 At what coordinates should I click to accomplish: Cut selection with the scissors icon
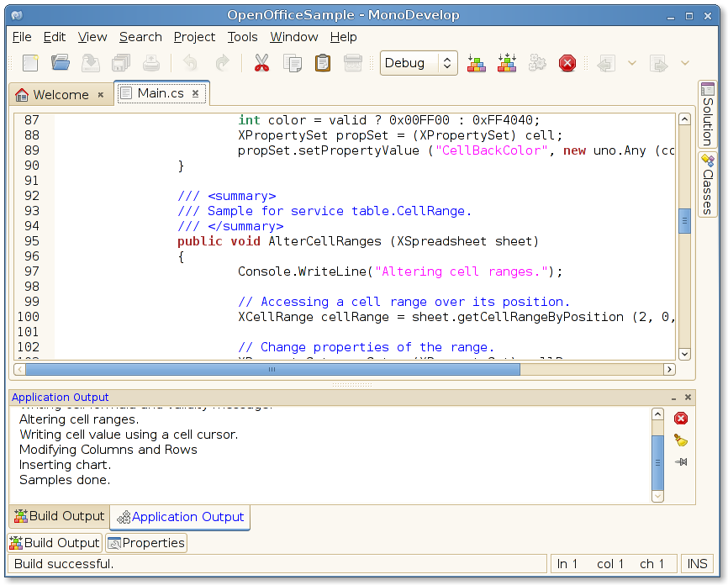point(261,63)
